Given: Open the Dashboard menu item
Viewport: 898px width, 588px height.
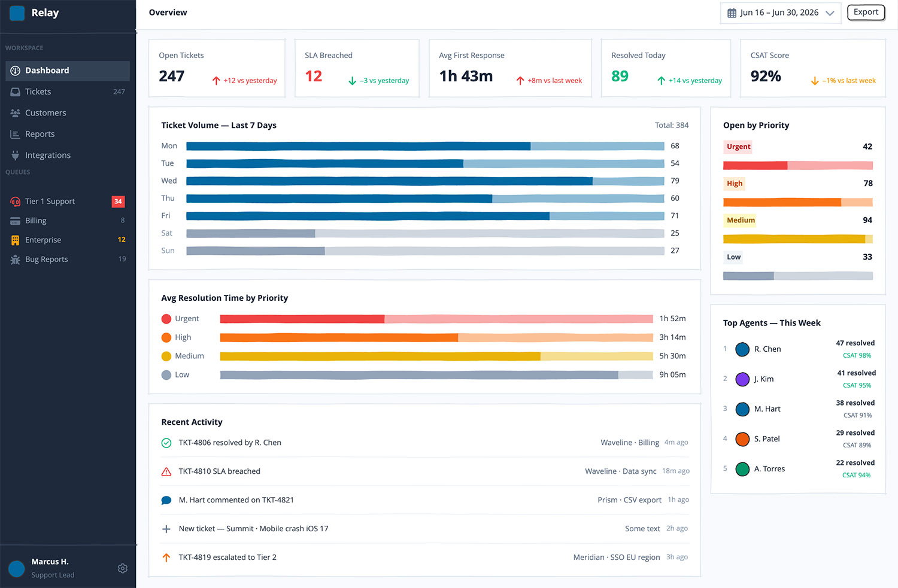Looking at the screenshot, I should click(68, 71).
